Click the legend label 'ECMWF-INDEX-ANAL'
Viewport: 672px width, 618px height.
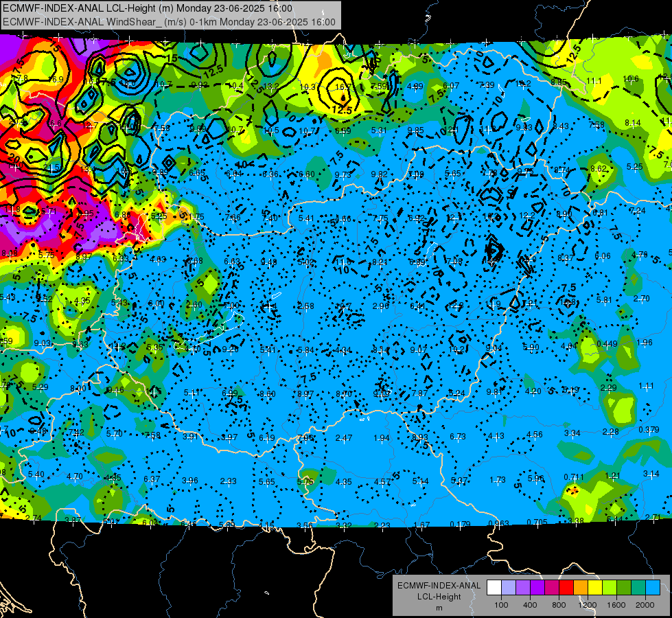[439, 586]
